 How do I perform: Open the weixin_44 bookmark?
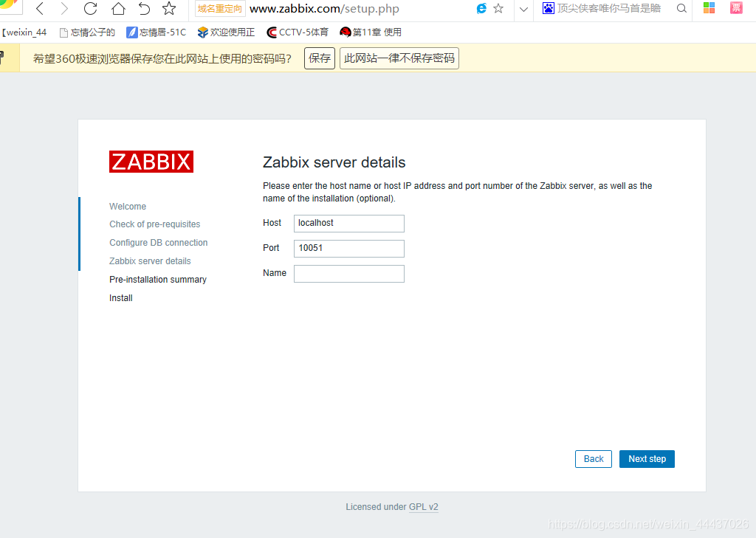tap(24, 32)
